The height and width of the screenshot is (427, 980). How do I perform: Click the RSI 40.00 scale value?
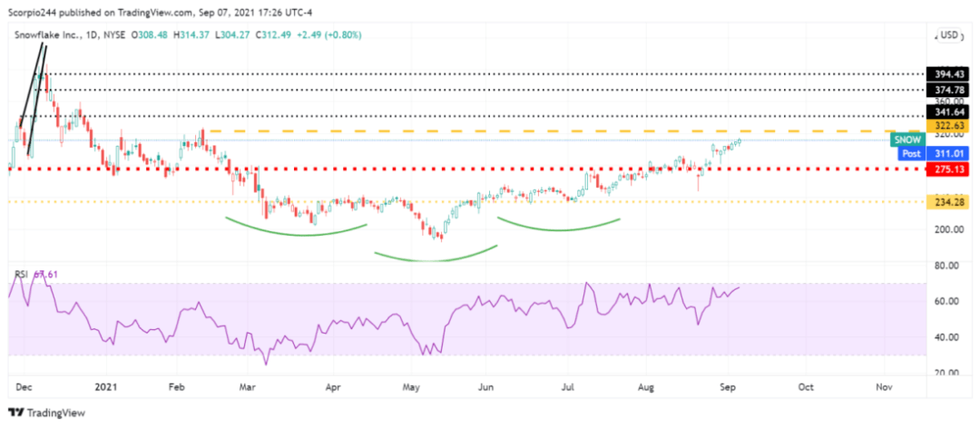tap(946, 337)
